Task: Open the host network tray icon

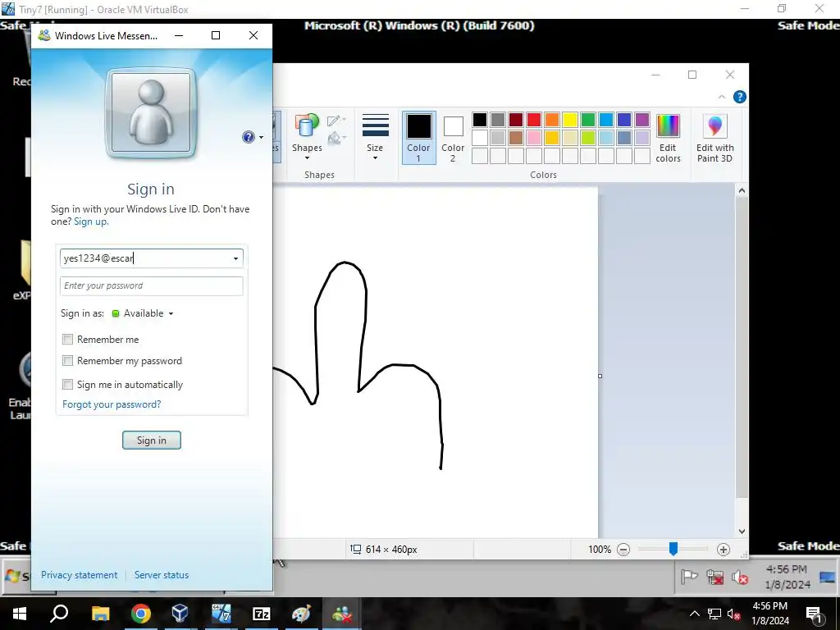Action: click(x=714, y=614)
